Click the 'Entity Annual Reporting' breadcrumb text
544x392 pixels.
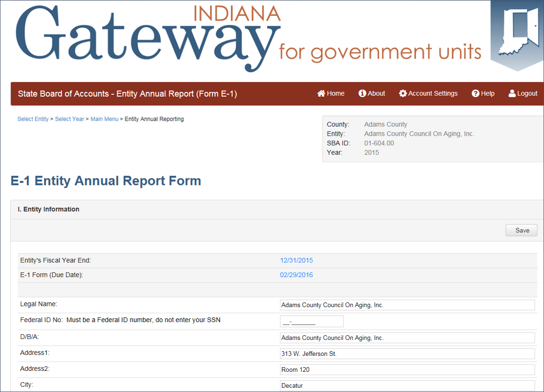point(154,119)
